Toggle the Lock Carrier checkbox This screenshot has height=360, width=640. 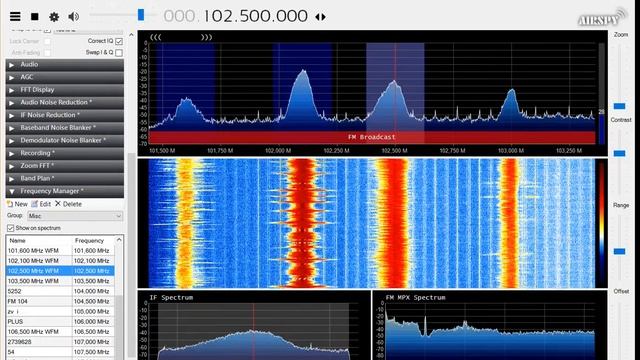tap(47, 41)
